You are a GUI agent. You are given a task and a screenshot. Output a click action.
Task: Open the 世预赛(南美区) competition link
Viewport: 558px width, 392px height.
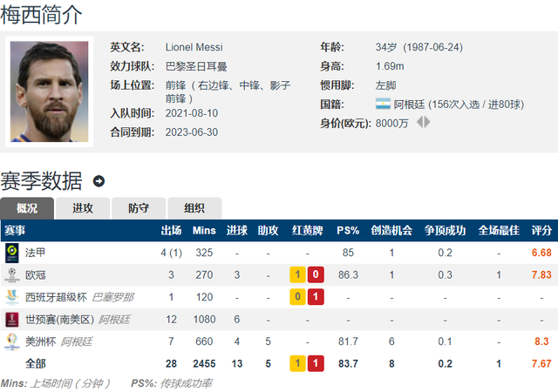[x=59, y=320]
